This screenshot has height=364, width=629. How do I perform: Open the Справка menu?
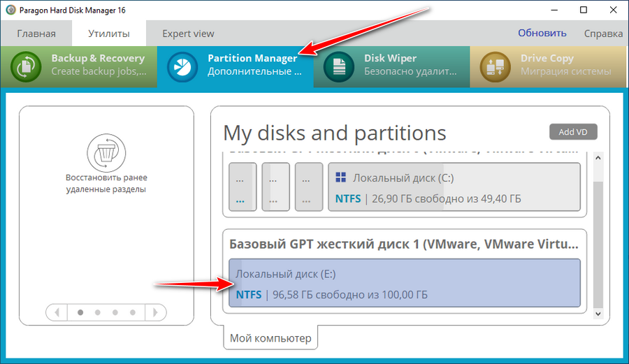click(x=603, y=34)
